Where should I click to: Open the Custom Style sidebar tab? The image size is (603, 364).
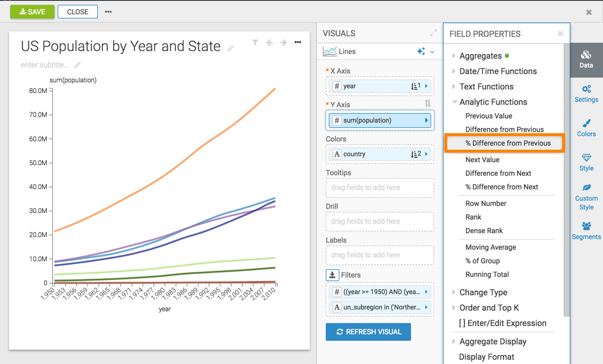click(x=586, y=197)
